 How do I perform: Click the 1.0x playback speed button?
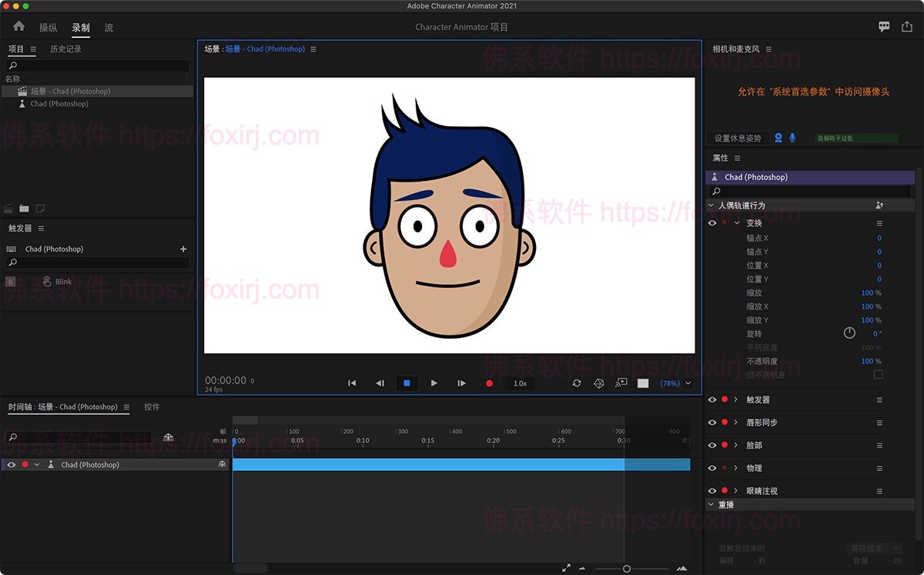pyautogui.click(x=520, y=383)
